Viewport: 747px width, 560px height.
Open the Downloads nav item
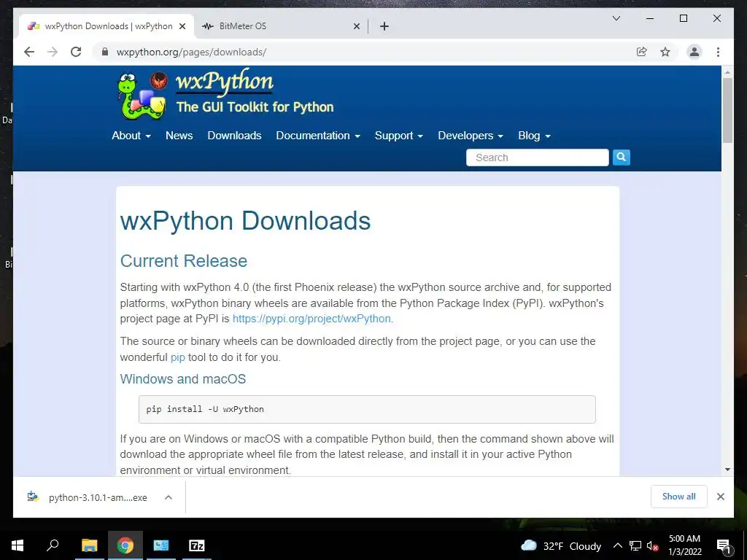(x=234, y=136)
